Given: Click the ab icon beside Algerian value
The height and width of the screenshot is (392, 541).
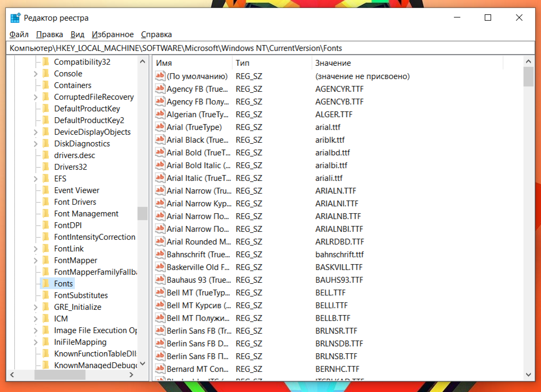Looking at the screenshot, I should point(160,114).
